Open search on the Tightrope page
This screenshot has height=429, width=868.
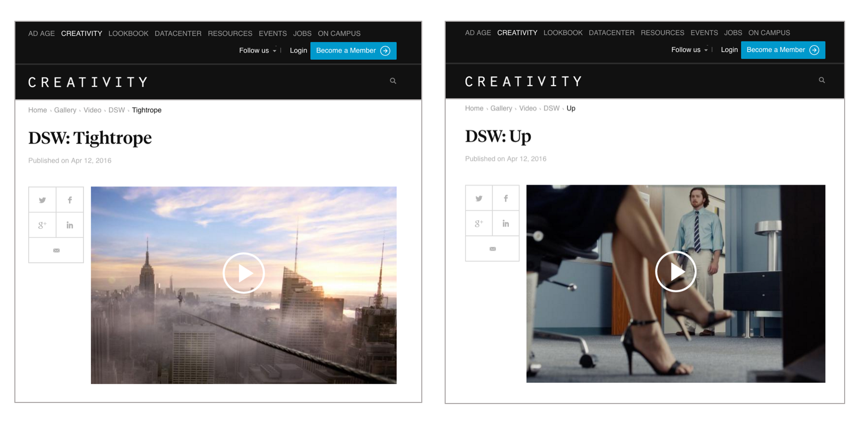click(x=393, y=81)
